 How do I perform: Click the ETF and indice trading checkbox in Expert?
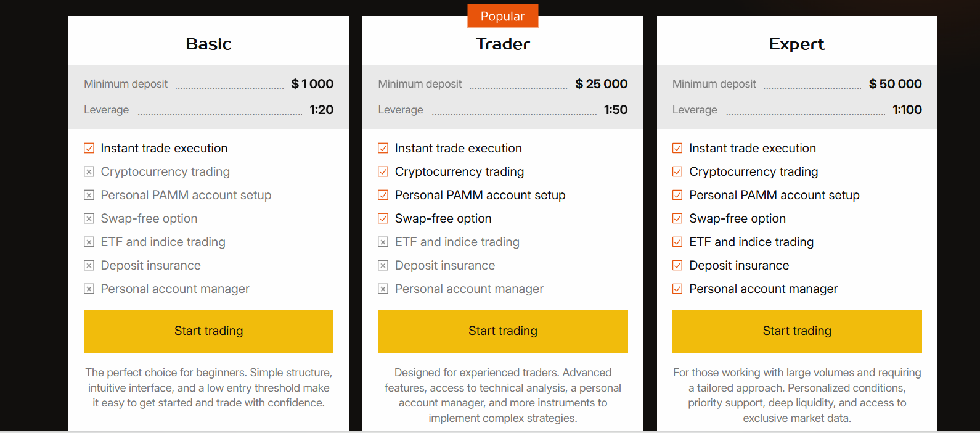677,242
